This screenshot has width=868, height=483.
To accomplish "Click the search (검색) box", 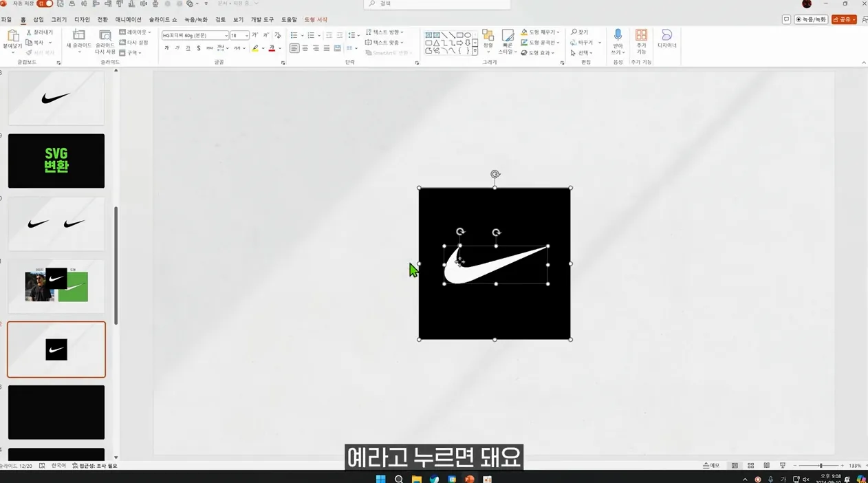I will coord(437,4).
